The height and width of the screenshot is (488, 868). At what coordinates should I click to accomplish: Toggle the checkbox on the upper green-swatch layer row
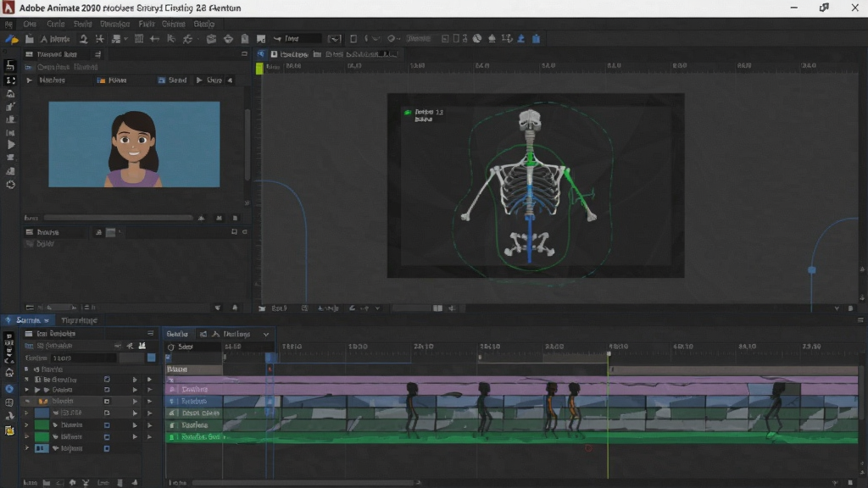tap(107, 425)
